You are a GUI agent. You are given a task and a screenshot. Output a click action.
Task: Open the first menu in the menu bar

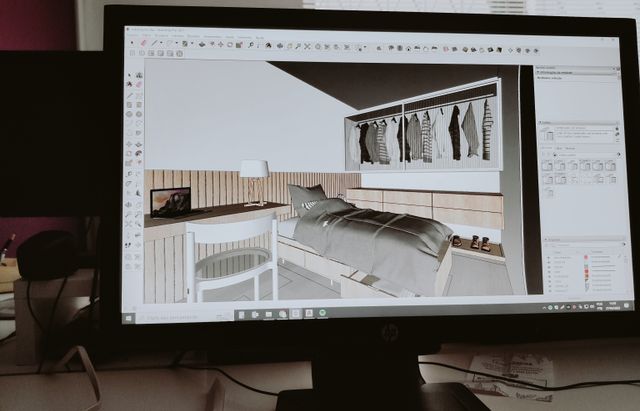click(x=133, y=36)
